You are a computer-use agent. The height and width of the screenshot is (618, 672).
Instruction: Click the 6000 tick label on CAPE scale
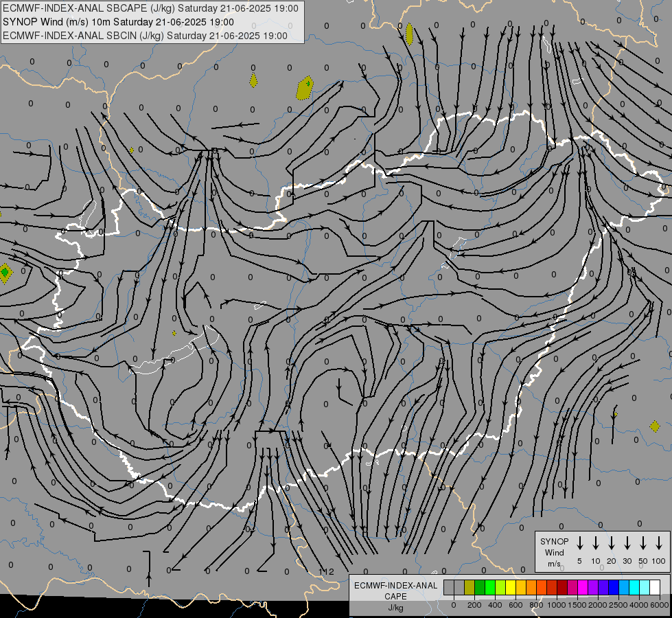660,605
